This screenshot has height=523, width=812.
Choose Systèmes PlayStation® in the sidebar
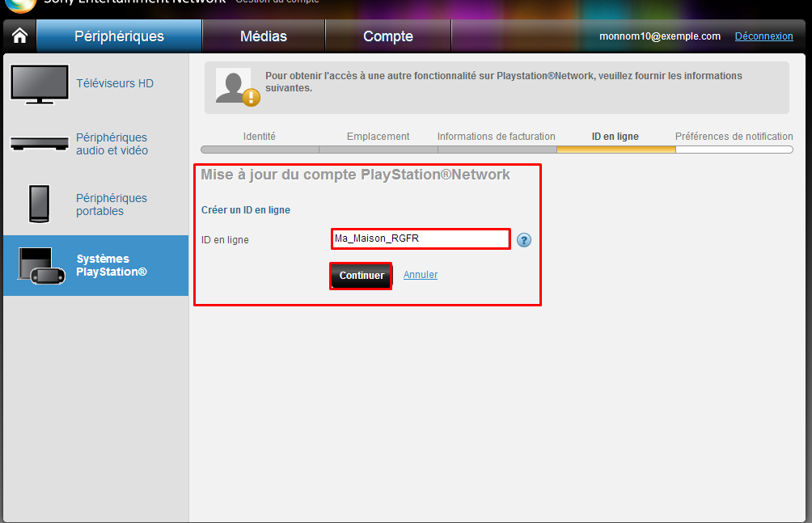pos(112,265)
